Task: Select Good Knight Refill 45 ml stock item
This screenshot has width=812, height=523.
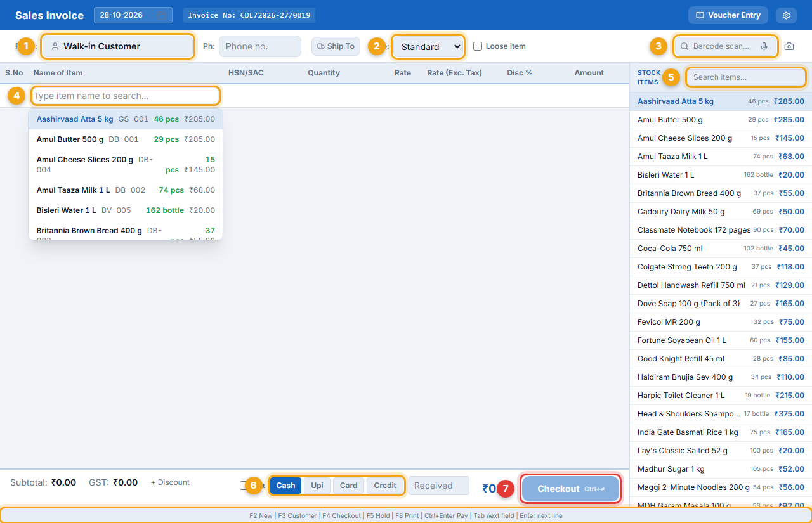Action: coord(721,359)
